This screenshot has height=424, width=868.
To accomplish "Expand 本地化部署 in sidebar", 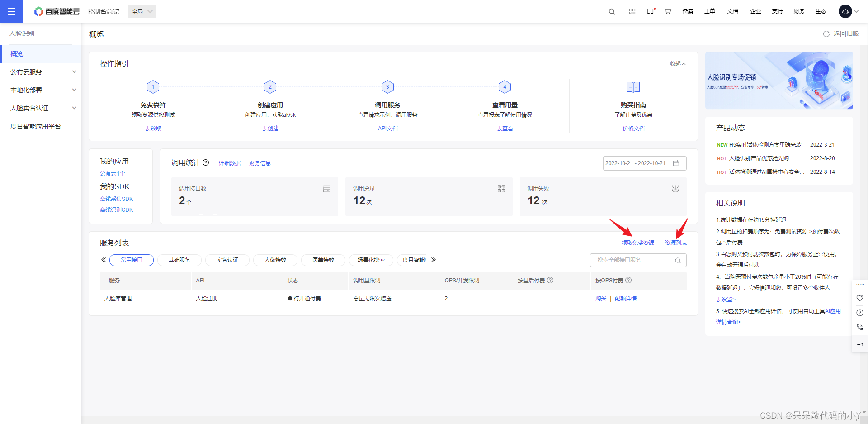I will point(41,90).
